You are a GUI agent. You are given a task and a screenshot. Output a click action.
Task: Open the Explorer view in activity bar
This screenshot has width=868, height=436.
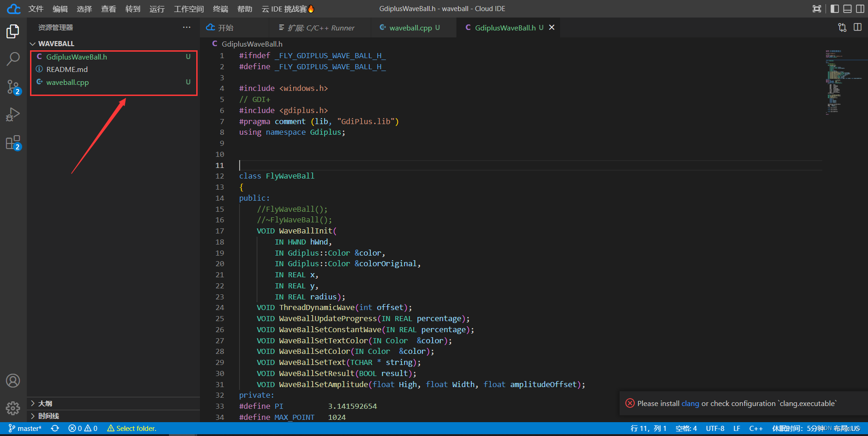coord(13,31)
